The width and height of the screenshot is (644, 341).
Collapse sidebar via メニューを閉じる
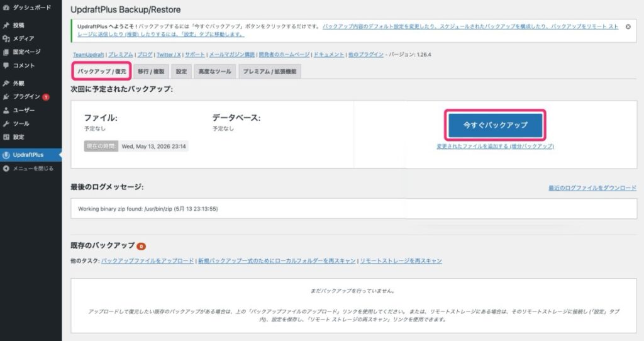pyautogui.click(x=31, y=169)
